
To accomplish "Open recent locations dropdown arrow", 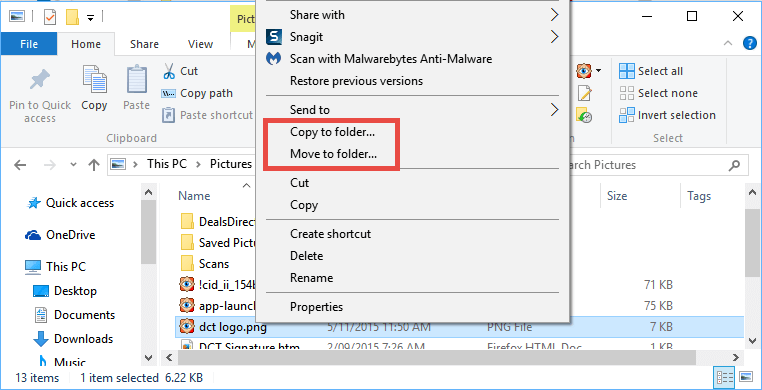I will tap(73, 165).
